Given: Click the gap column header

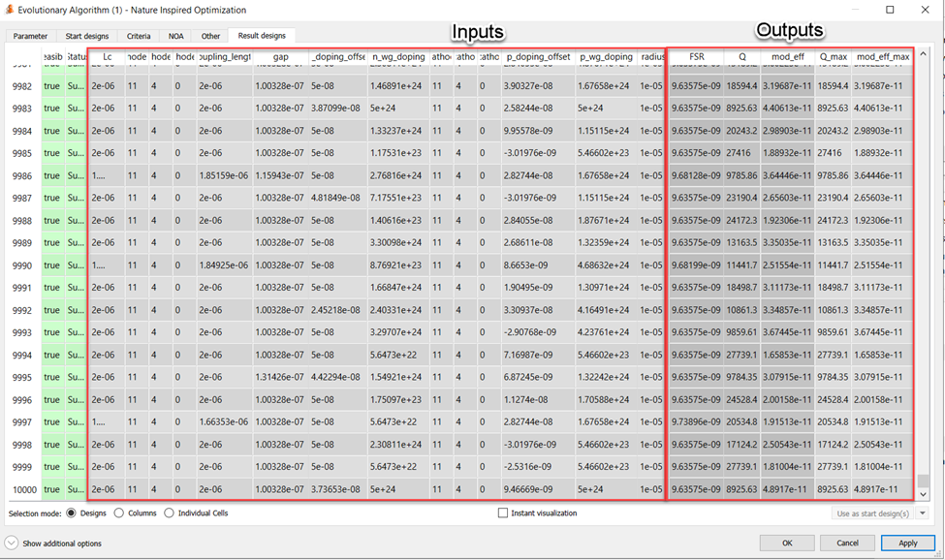Looking at the screenshot, I should coord(281,56).
